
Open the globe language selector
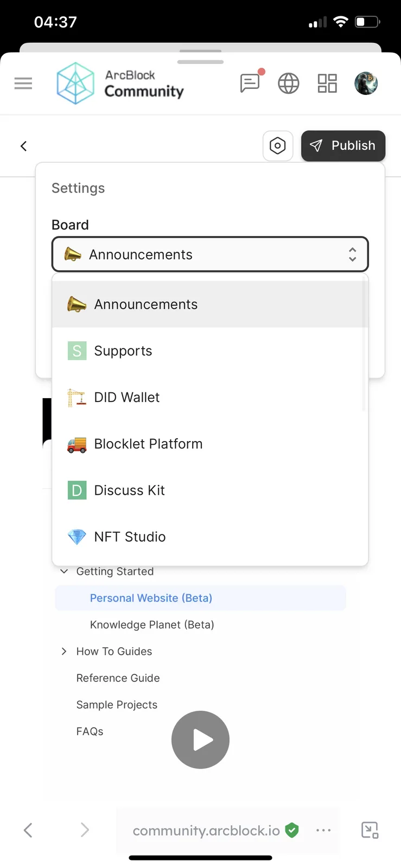coord(289,84)
